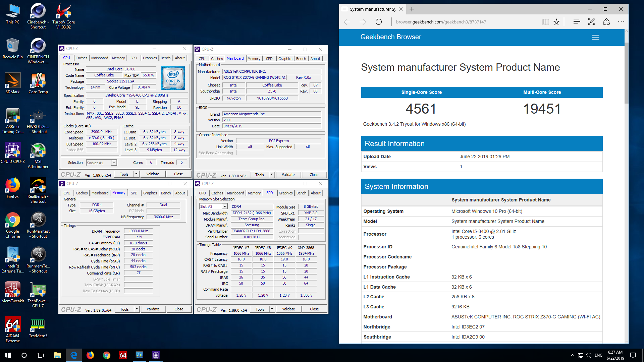Launch AIDA64 Extreme desktop icon
644x362 pixels.
(x=13, y=330)
